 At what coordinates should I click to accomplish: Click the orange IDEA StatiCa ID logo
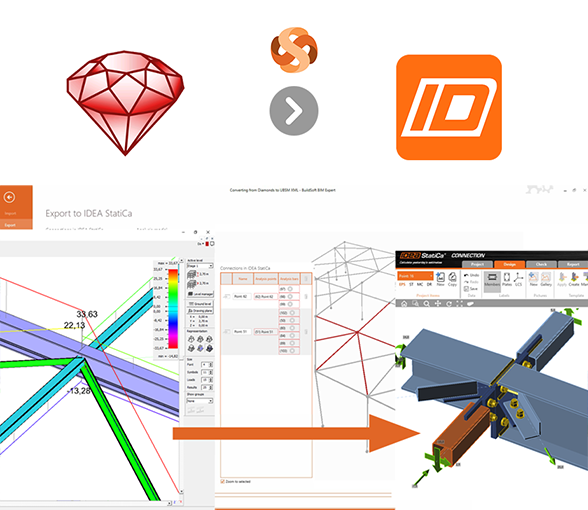(x=449, y=107)
